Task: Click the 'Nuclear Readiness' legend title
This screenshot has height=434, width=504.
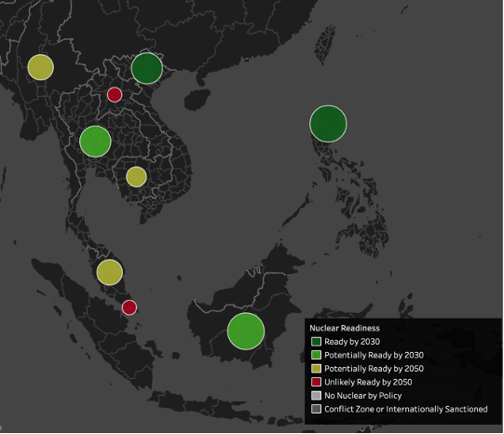Action: pos(345,328)
